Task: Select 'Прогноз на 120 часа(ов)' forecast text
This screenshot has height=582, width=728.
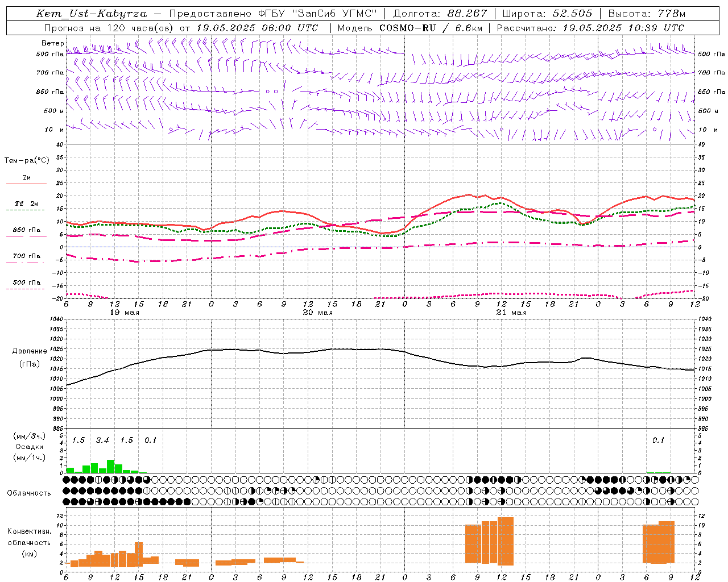Action: pyautogui.click(x=109, y=28)
